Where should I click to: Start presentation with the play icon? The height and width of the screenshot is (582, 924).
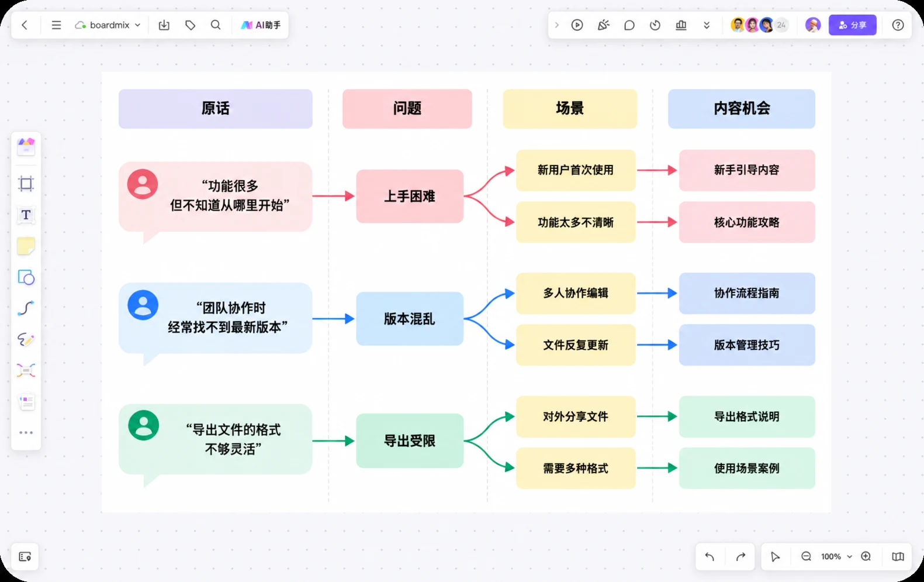(577, 25)
